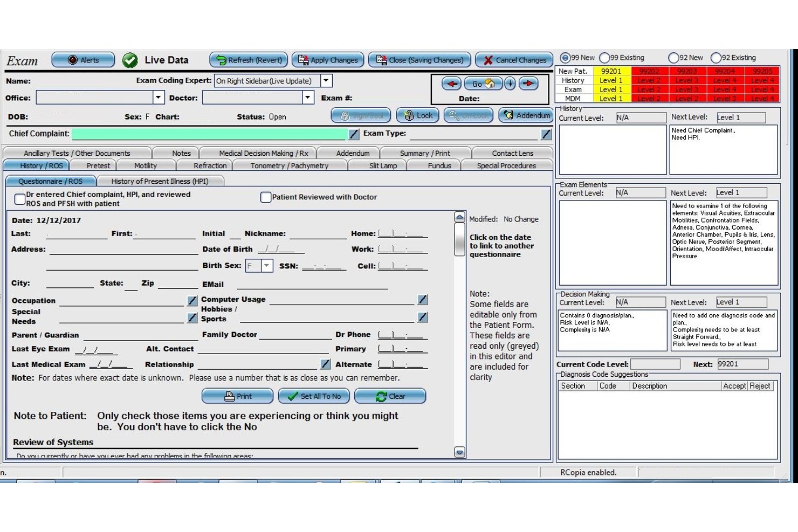
Task: Clear the questionnaire
Action: point(390,396)
